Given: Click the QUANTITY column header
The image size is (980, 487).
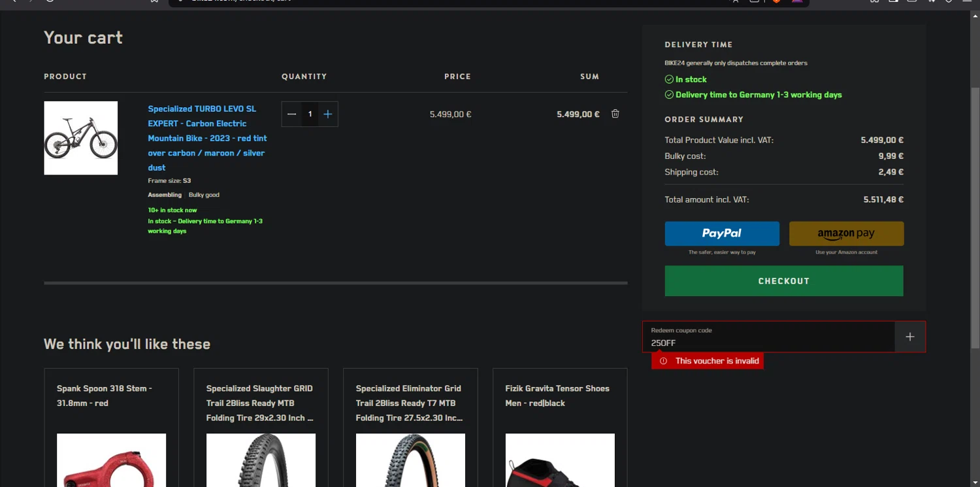Looking at the screenshot, I should (304, 76).
